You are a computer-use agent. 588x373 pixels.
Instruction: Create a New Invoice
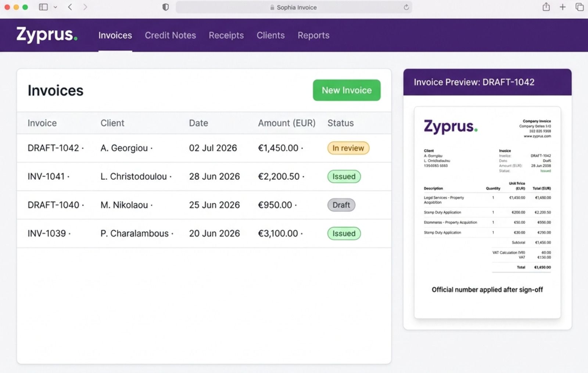tap(347, 90)
